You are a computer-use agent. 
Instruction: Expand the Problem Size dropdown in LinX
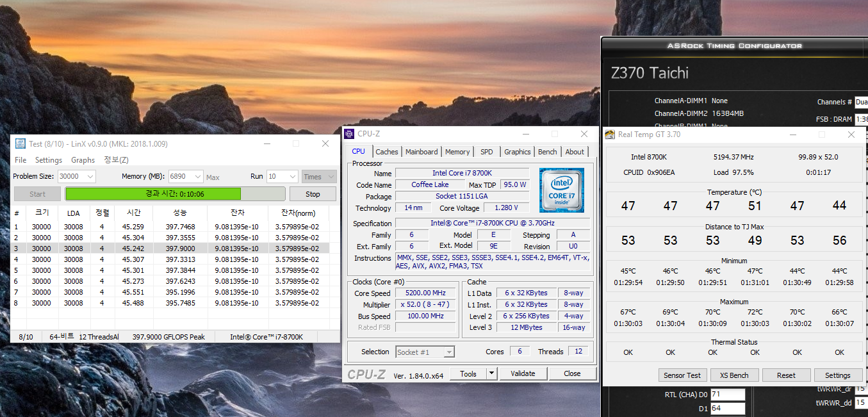[89, 177]
